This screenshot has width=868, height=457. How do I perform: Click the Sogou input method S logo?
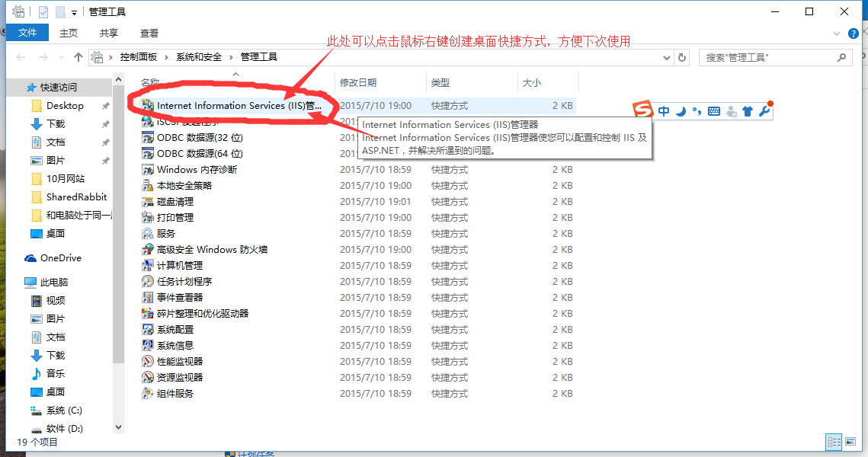pos(642,109)
